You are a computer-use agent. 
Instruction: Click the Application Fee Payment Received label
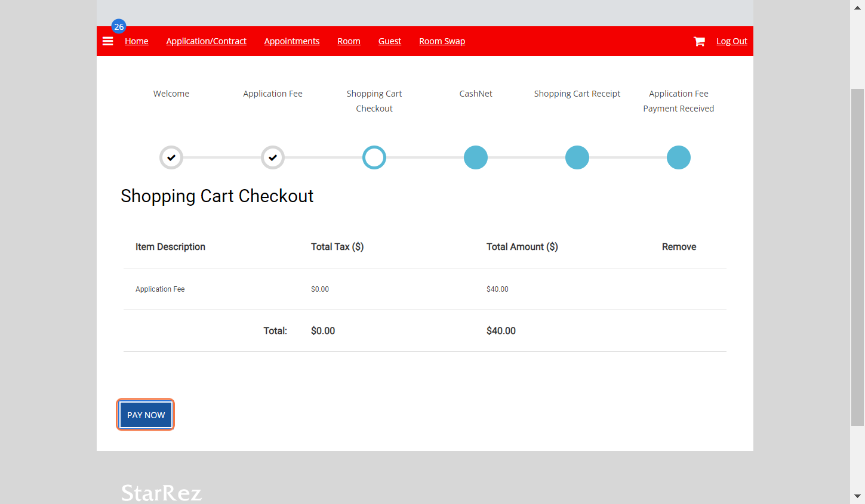[x=679, y=101]
